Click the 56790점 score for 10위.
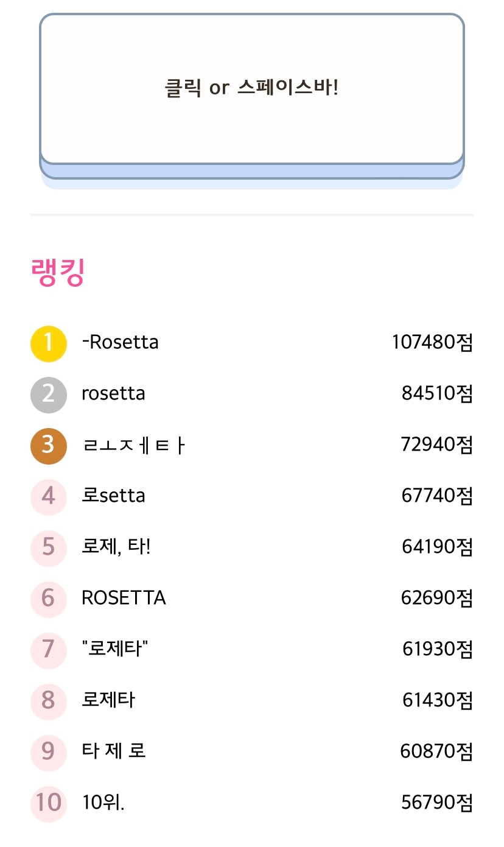 (437, 803)
